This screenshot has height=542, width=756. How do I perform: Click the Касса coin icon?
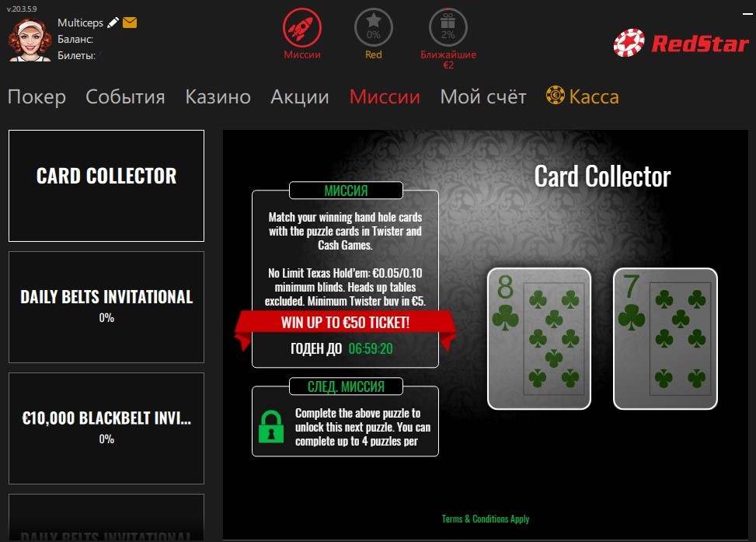[x=555, y=95]
